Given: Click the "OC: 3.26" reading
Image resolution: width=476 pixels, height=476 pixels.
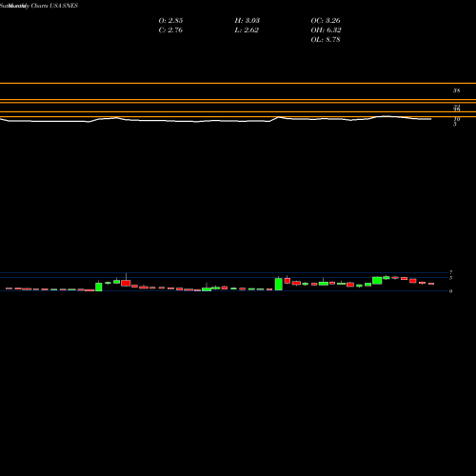Looking at the screenshot, I should click(x=326, y=21).
